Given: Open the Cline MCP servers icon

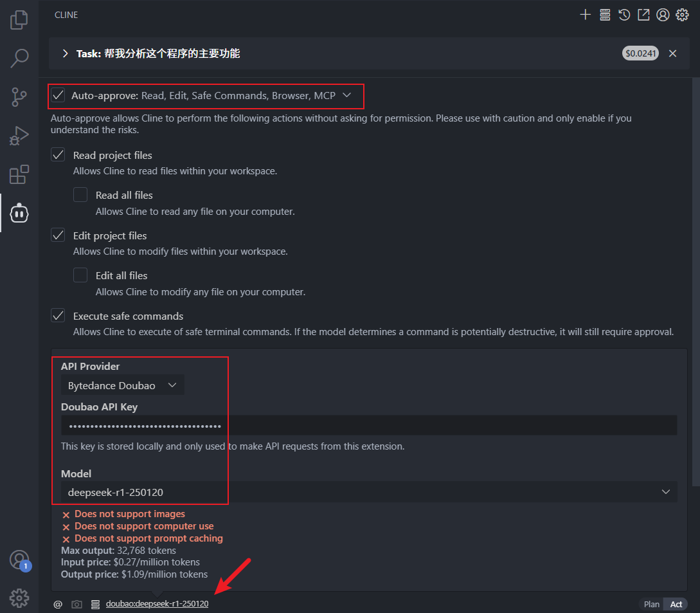Looking at the screenshot, I should [x=604, y=15].
